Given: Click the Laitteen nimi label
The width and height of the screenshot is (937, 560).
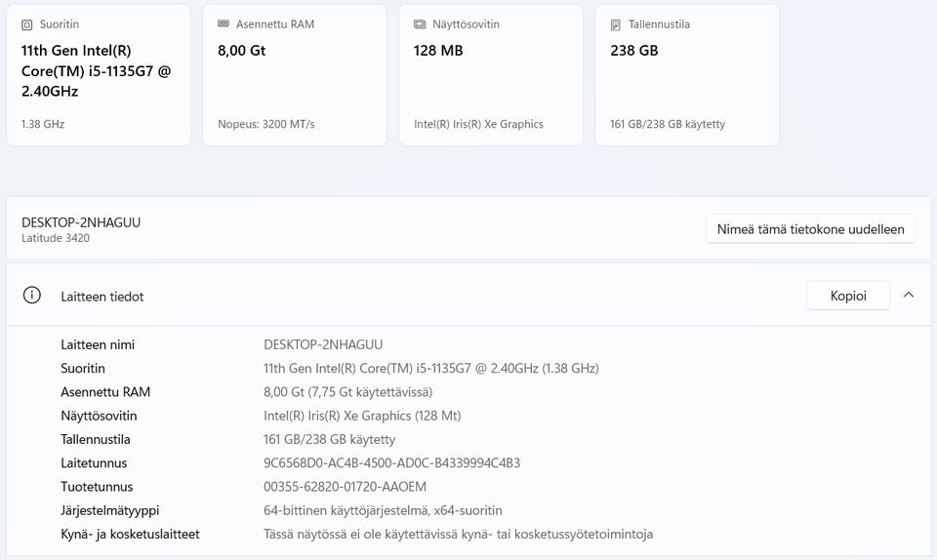Looking at the screenshot, I should click(x=98, y=344).
